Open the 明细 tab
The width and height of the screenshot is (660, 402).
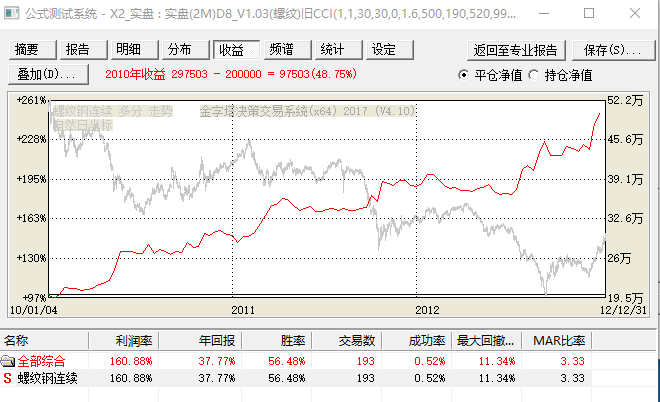coord(134,50)
